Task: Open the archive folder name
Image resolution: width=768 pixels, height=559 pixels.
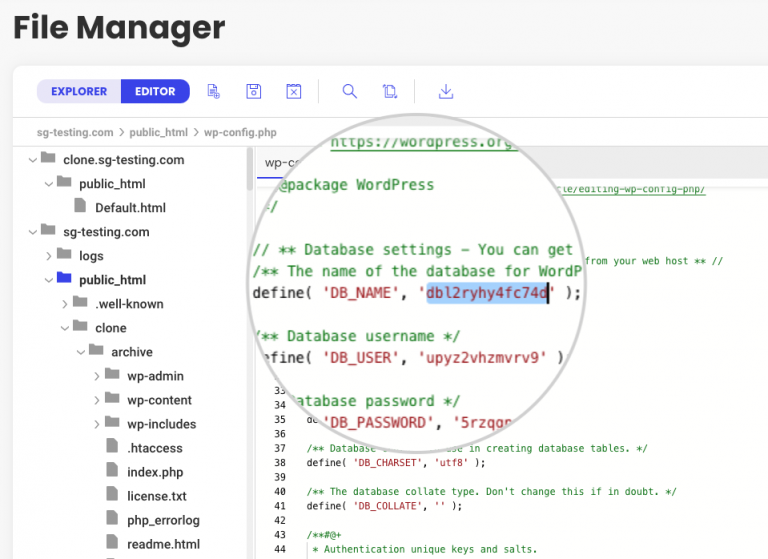Action: coord(132,352)
